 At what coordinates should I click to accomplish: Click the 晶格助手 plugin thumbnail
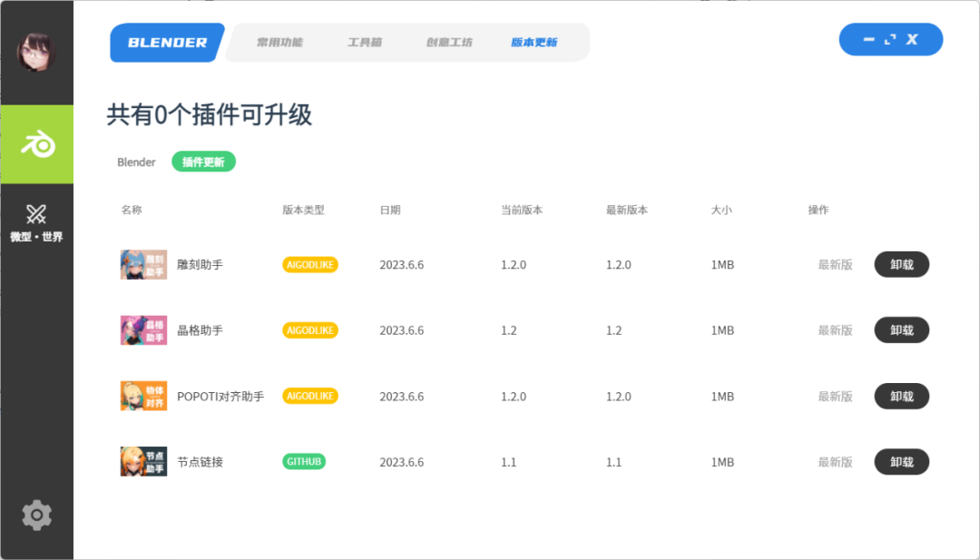coord(143,330)
